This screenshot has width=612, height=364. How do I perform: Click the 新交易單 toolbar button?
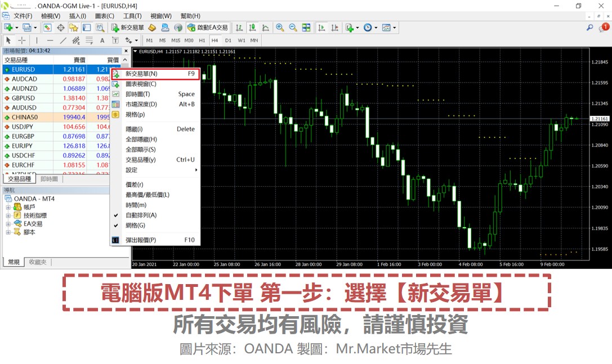(x=128, y=28)
